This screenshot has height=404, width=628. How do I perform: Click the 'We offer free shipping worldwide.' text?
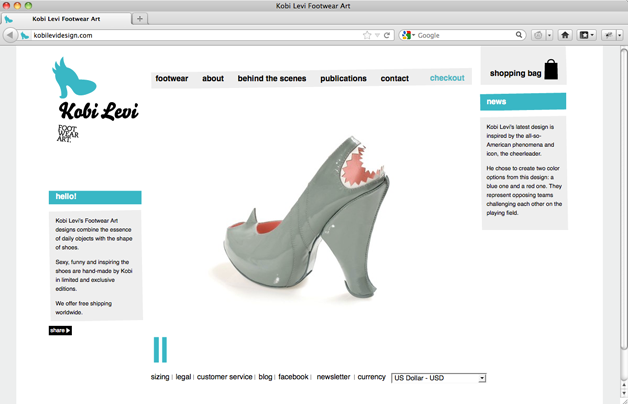point(83,308)
